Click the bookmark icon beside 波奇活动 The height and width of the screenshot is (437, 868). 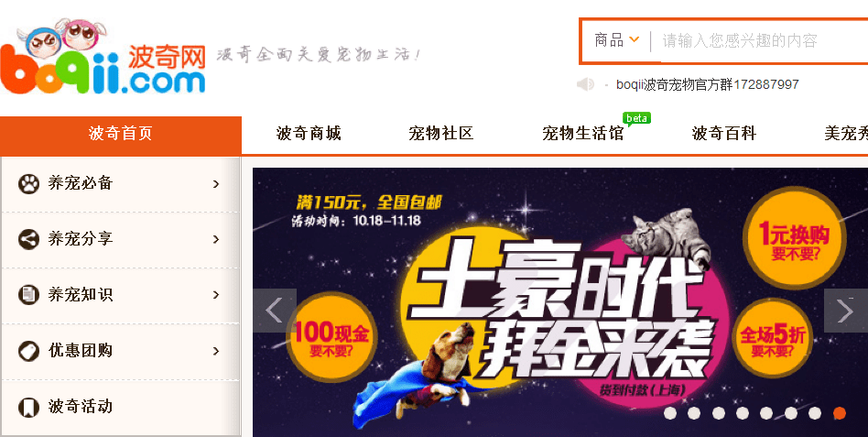click(28, 407)
